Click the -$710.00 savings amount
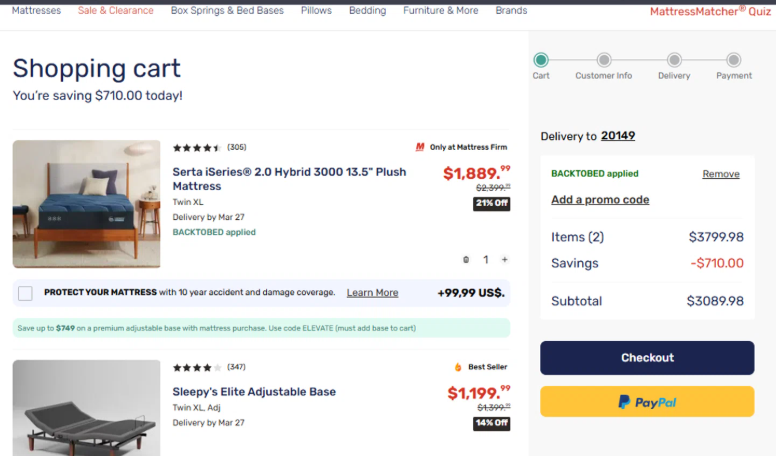Screen dimensions: 776x456 click(x=717, y=263)
